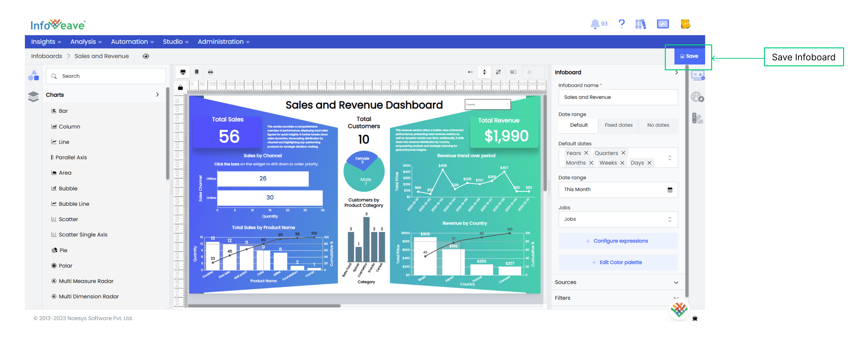This screenshot has height=356, width=868.
Task: Open the Automation menu
Action: [x=132, y=42]
